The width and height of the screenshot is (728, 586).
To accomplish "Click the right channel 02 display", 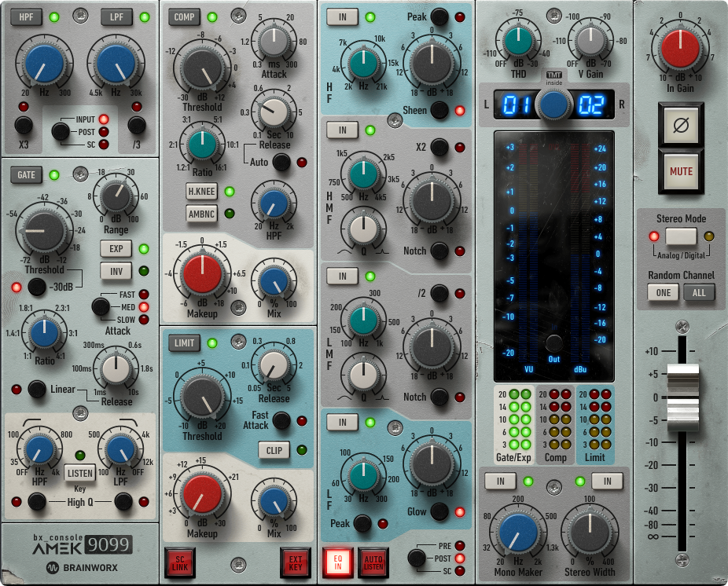I will 591,105.
